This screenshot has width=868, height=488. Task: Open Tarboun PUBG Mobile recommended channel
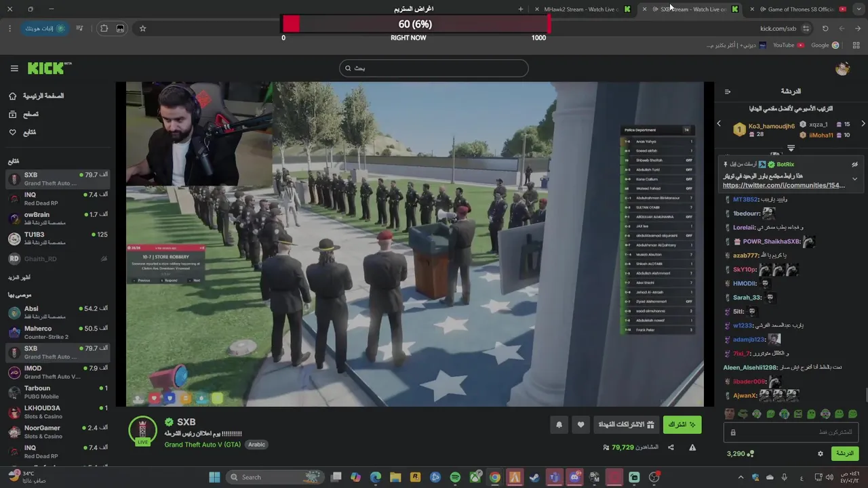coord(58,392)
